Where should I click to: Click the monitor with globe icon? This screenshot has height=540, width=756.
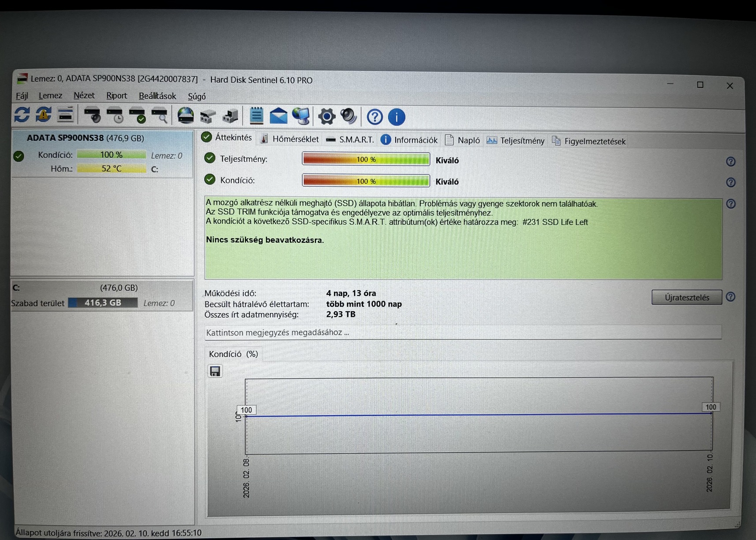[x=301, y=116]
